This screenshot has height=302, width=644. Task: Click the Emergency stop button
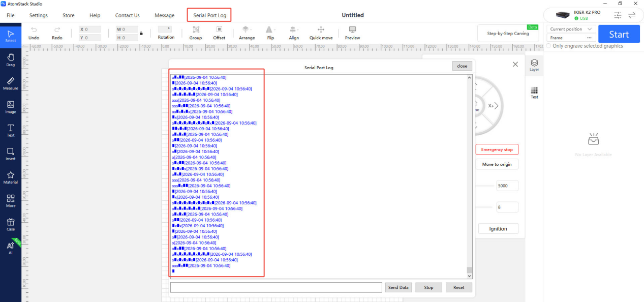point(497,149)
